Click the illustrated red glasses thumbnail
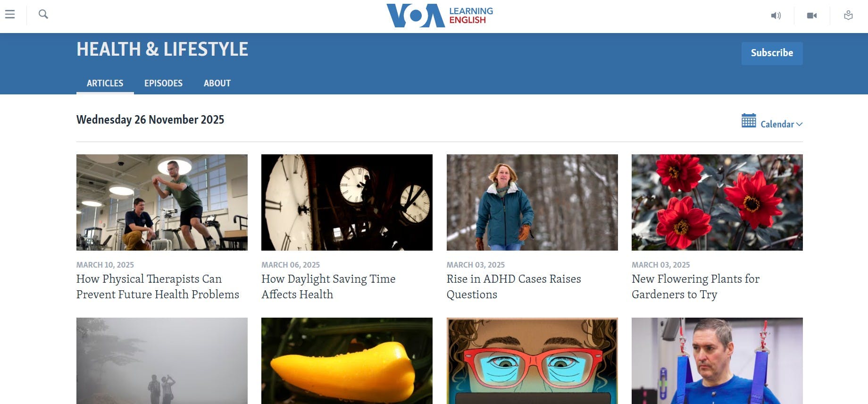868x404 pixels. (x=532, y=361)
